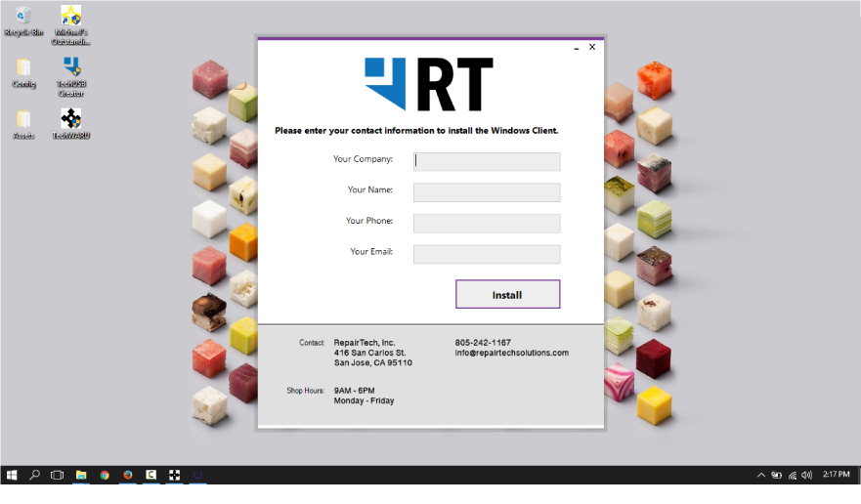This screenshot has width=861, height=504.
Task: Open TechWARU taskbar icon
Action: [174, 475]
